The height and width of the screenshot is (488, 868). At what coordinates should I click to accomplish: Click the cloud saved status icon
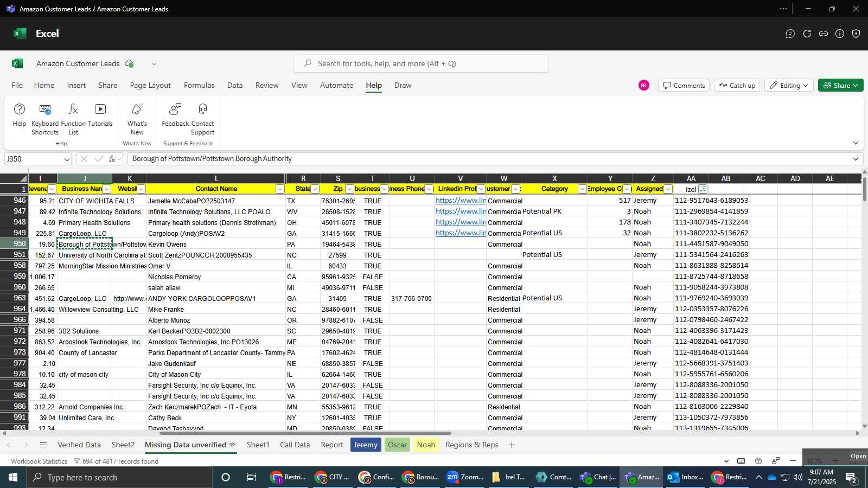tap(129, 63)
